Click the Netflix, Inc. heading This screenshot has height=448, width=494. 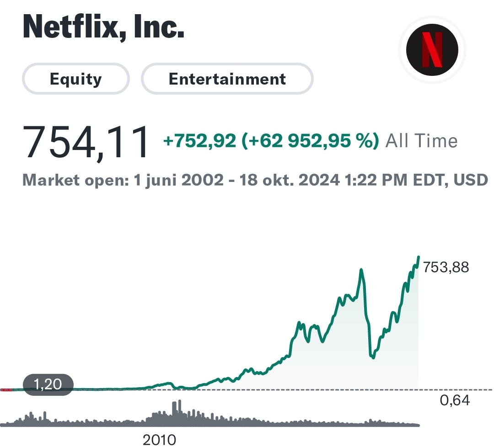click(103, 27)
